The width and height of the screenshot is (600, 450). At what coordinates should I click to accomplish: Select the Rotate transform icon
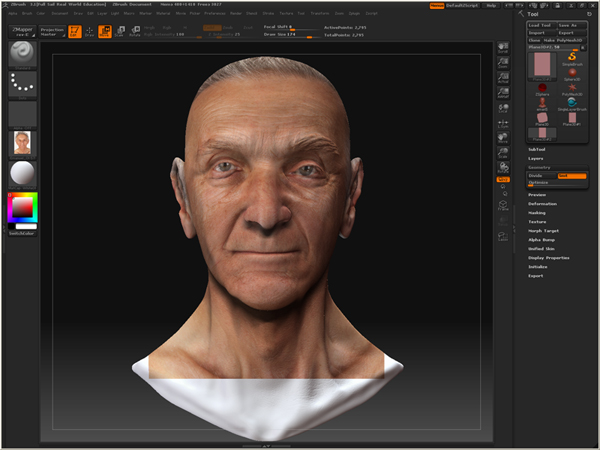click(x=134, y=31)
